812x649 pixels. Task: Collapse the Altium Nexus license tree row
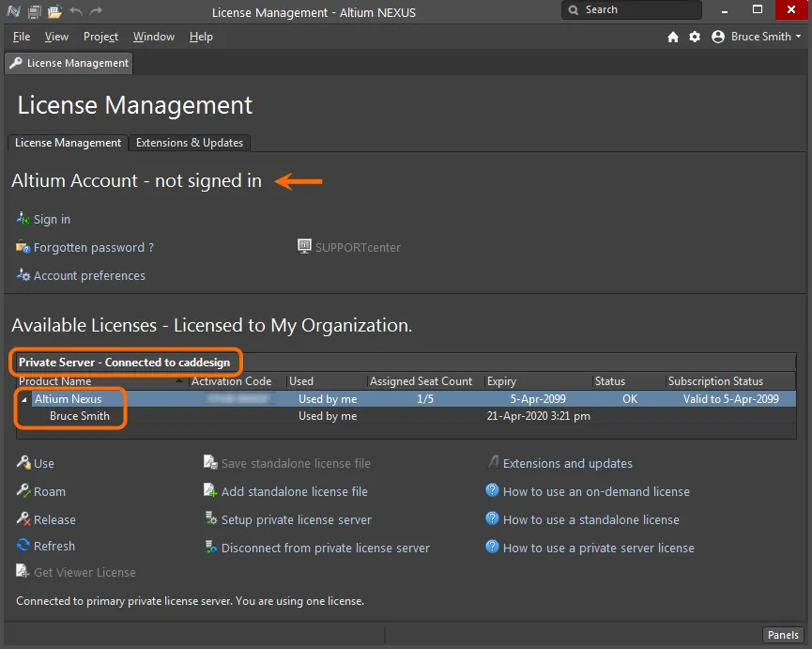23,399
